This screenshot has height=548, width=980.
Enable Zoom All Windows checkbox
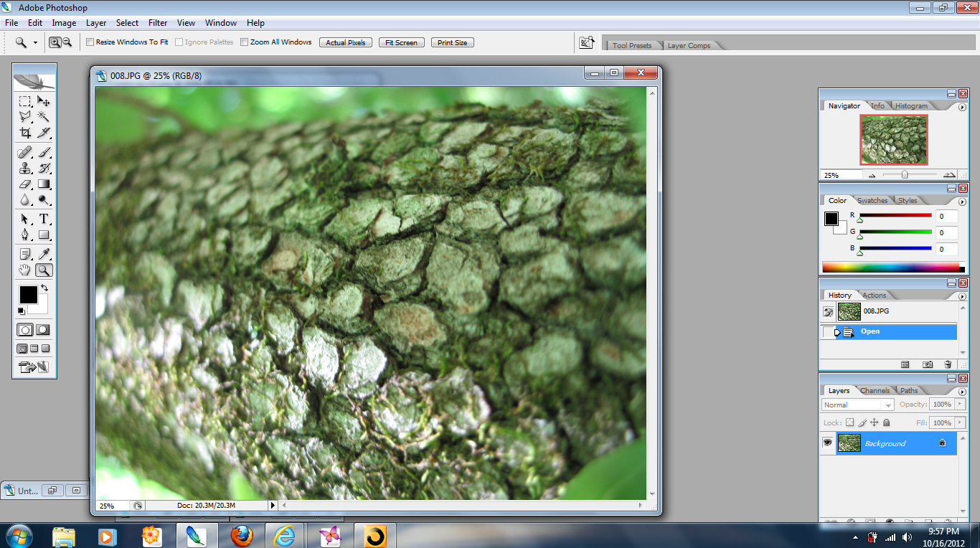[245, 42]
